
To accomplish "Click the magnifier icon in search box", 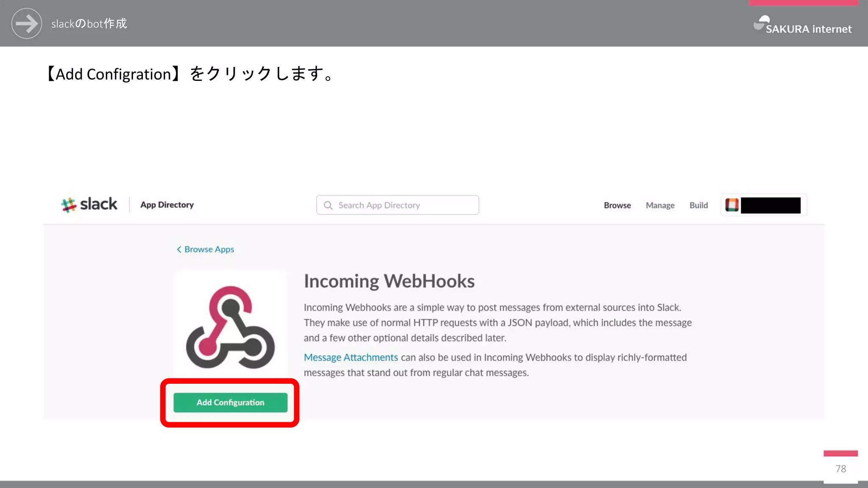I will 328,205.
